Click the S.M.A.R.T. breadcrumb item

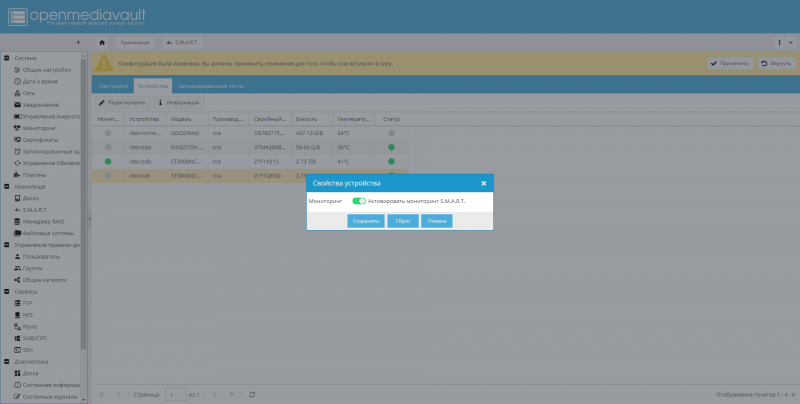[x=183, y=42]
